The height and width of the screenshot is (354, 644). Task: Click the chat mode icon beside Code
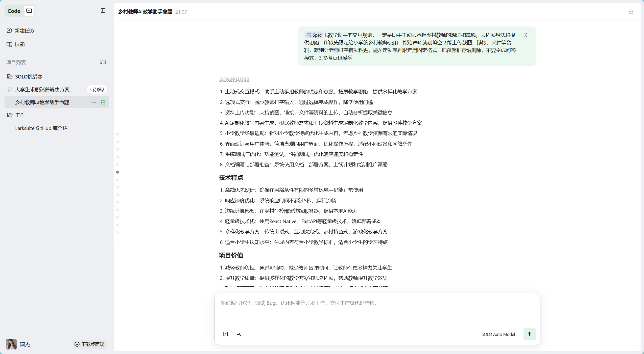point(29,11)
